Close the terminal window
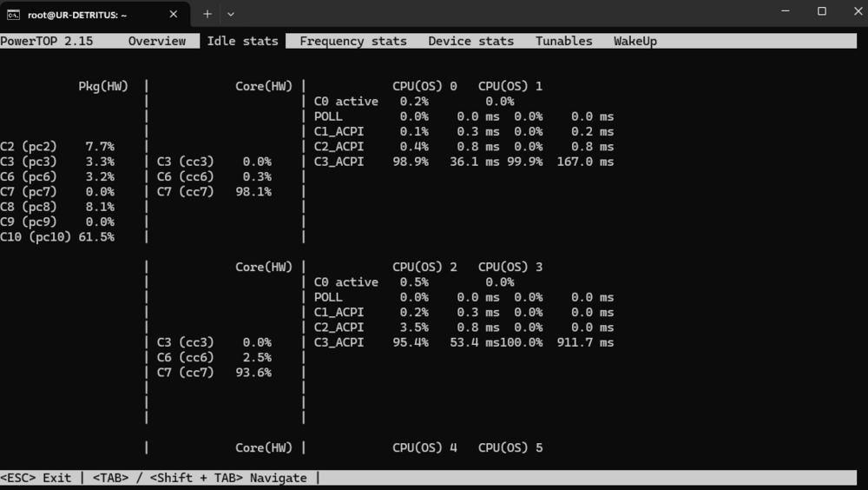 tap(858, 11)
